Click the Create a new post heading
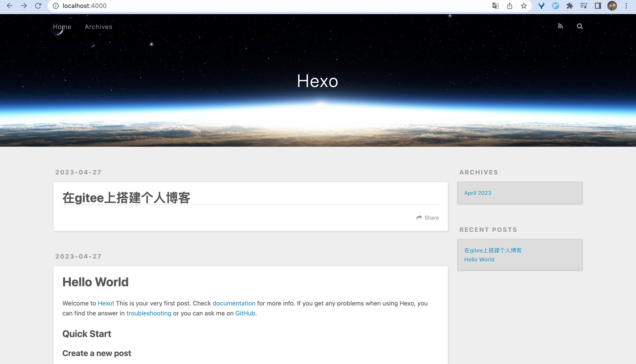The image size is (636, 364). (x=97, y=353)
